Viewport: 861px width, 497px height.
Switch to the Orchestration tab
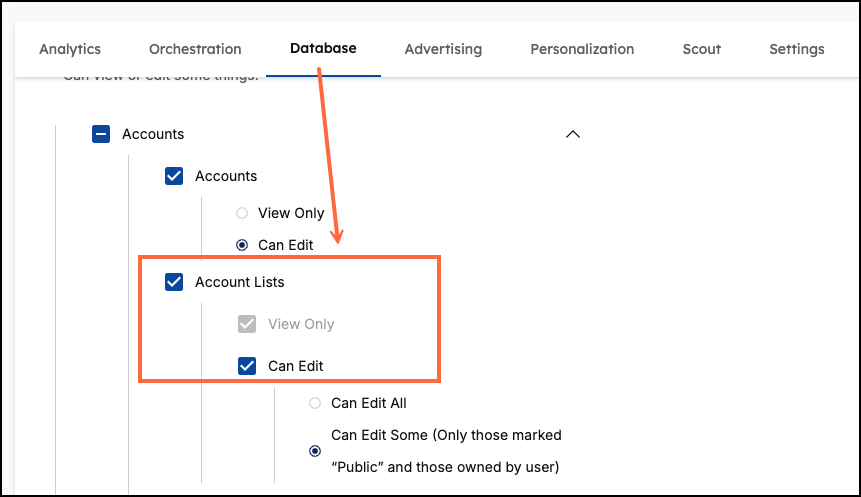[x=195, y=49]
